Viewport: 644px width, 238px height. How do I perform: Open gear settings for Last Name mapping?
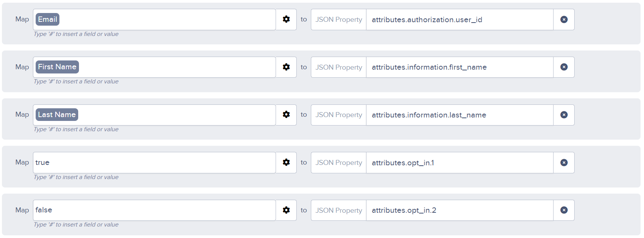tap(286, 115)
